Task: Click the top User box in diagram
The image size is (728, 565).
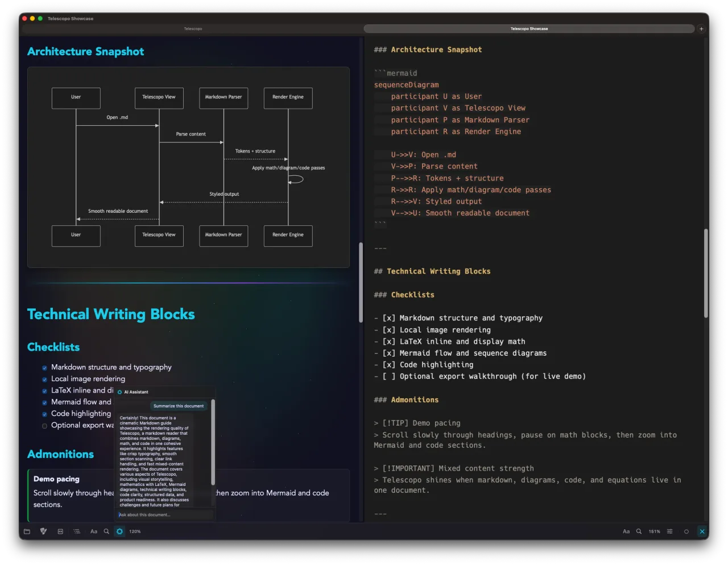Action: (76, 98)
